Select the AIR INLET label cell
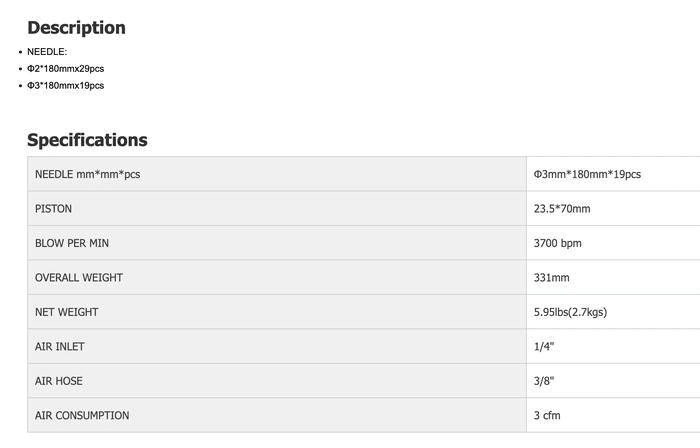Image resolution: width=700 pixels, height=448 pixels. pyautogui.click(x=60, y=347)
